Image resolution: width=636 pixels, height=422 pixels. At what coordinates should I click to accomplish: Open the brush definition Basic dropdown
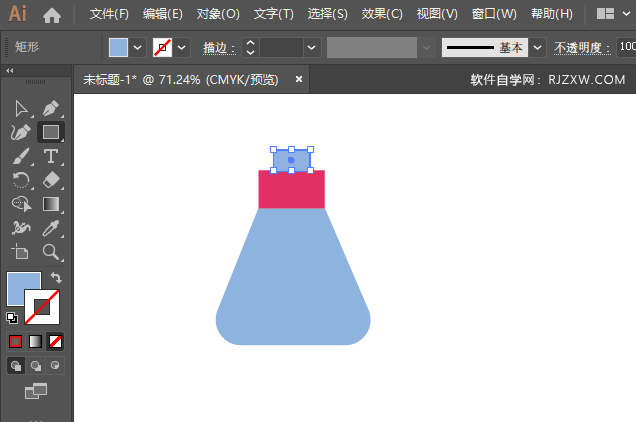click(x=537, y=48)
